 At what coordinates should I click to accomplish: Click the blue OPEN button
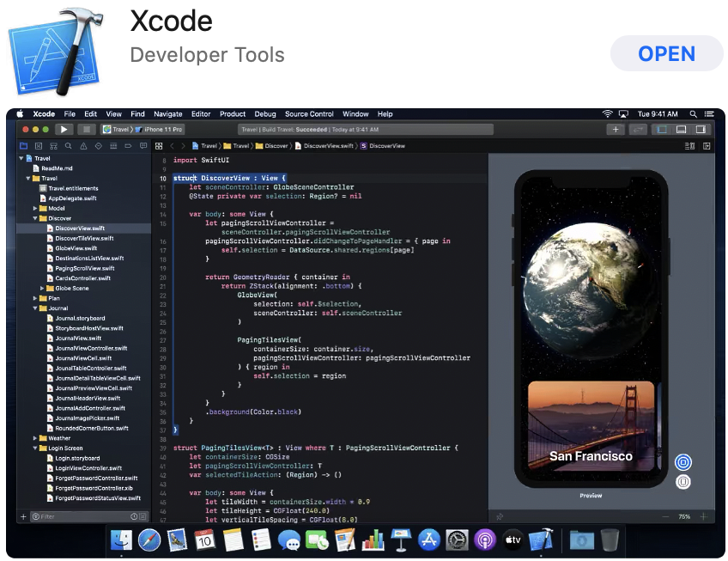(667, 53)
